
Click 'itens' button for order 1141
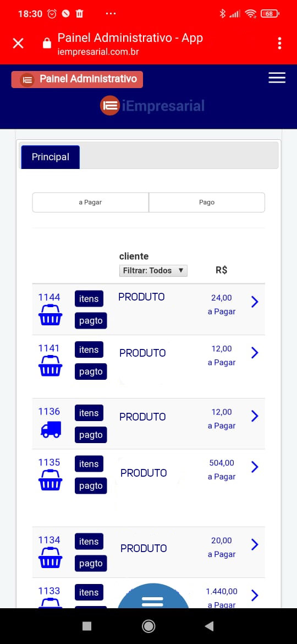tap(89, 350)
